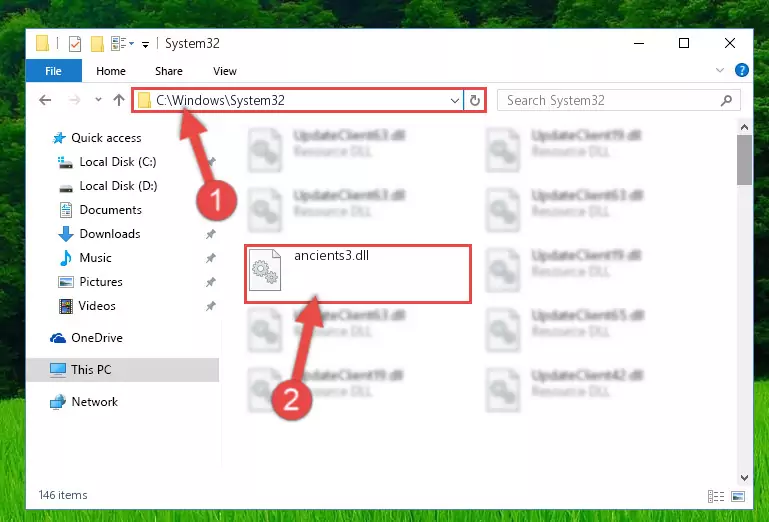Image resolution: width=769 pixels, height=522 pixels.
Task: Switch to Large icons view in status bar
Action: tap(738, 496)
